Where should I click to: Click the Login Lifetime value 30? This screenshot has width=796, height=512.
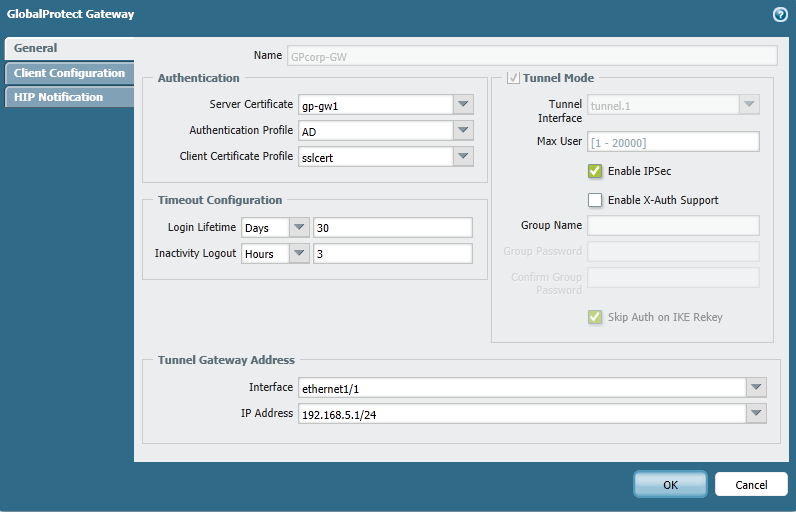click(x=392, y=227)
